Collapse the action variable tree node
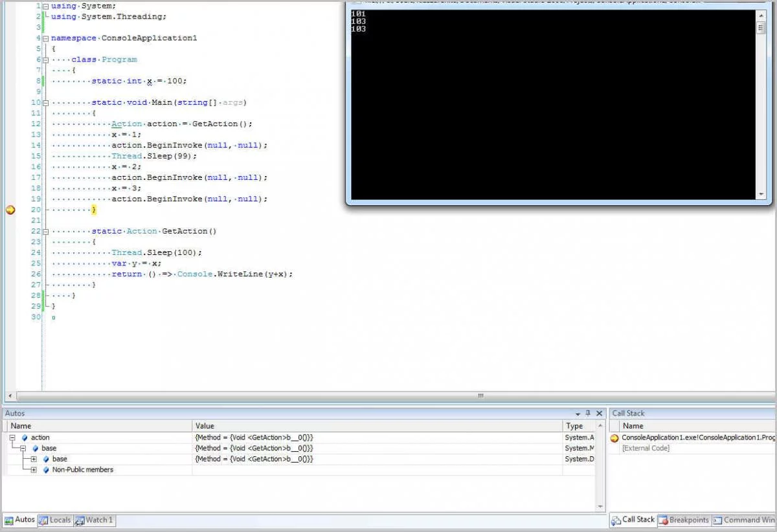 tap(12, 438)
